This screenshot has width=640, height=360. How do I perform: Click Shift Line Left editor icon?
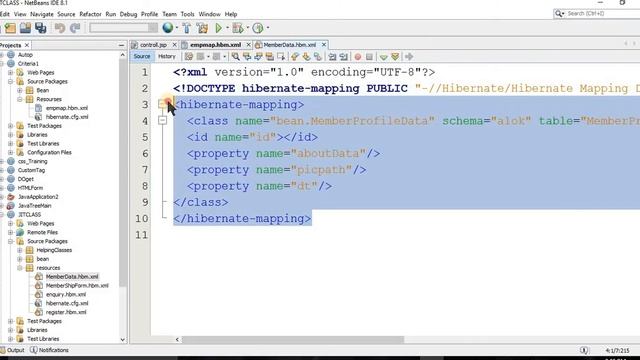tap(332, 56)
